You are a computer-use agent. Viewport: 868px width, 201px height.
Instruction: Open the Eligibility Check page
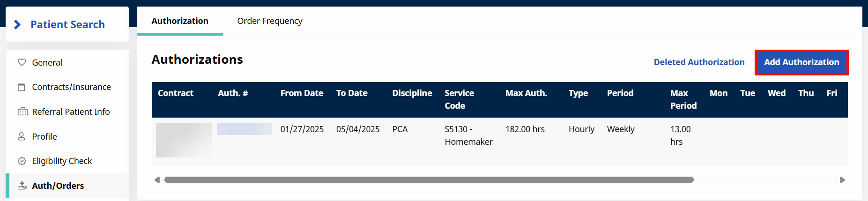62,161
